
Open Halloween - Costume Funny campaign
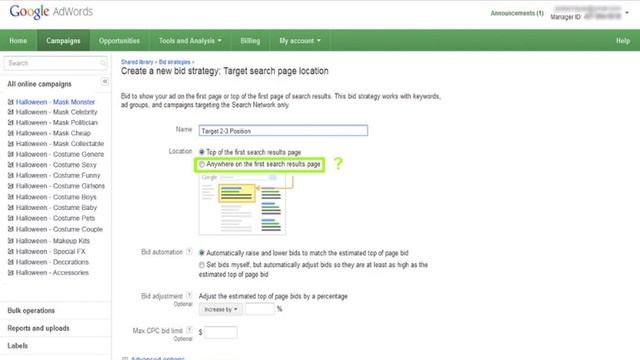(58, 176)
